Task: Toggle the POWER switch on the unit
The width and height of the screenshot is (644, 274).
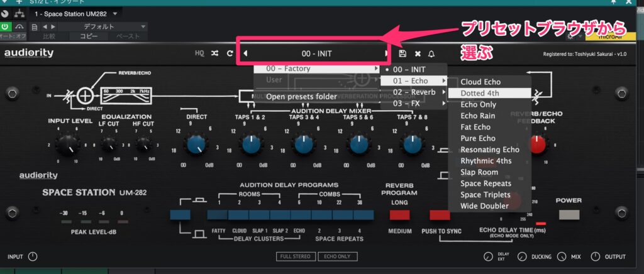Action: pyautogui.click(x=569, y=215)
